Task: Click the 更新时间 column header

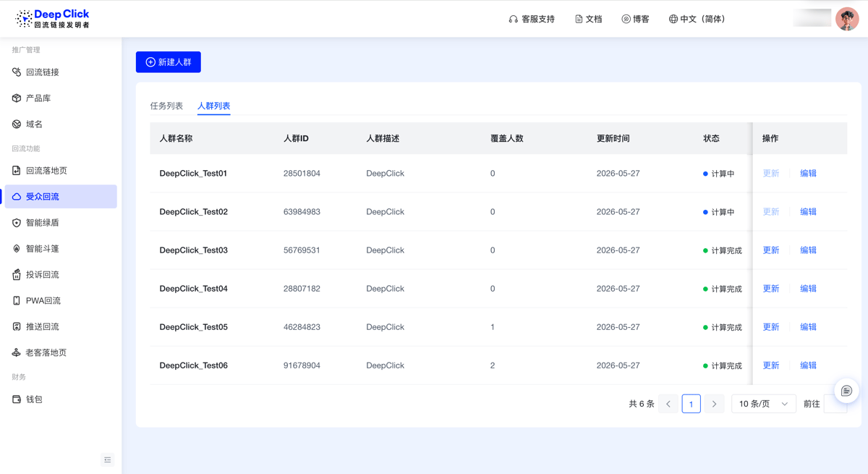Action: click(x=613, y=138)
